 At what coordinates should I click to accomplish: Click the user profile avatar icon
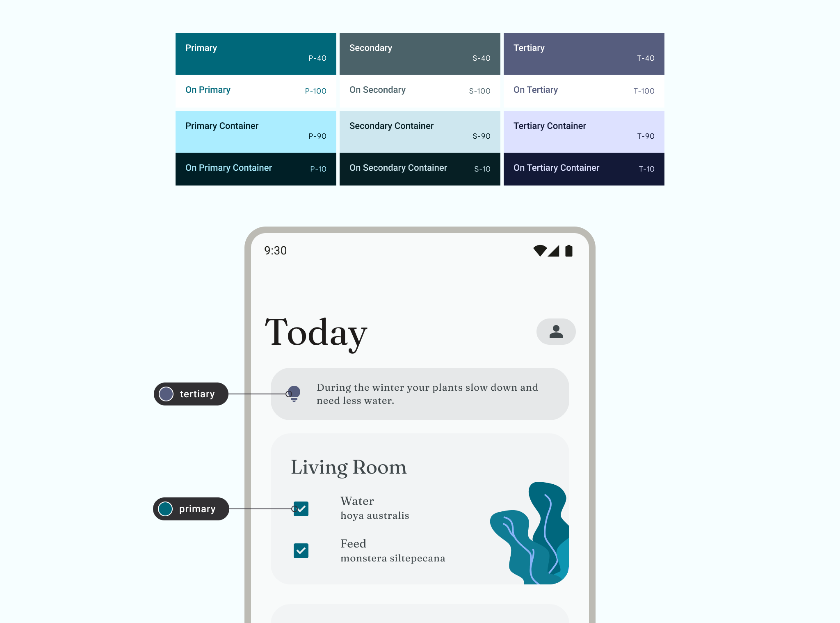click(555, 331)
